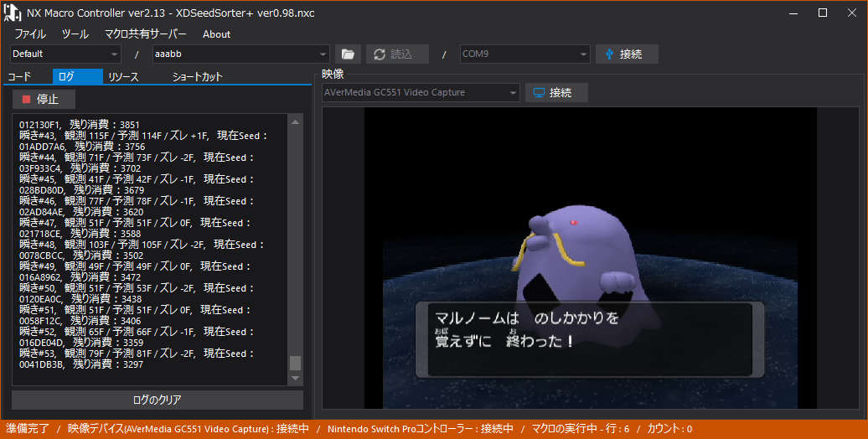Click log line starting 瞬き#45
This screenshot has width=868, height=439.
[137, 179]
